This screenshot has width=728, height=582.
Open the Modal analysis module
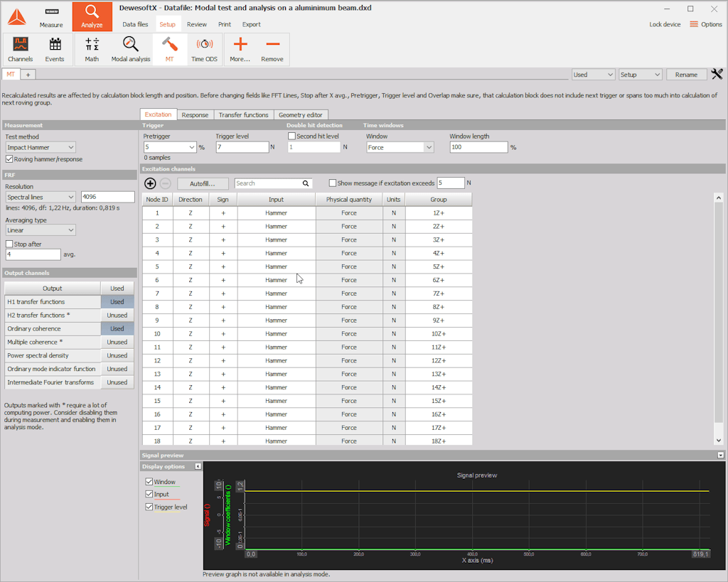tap(131, 49)
